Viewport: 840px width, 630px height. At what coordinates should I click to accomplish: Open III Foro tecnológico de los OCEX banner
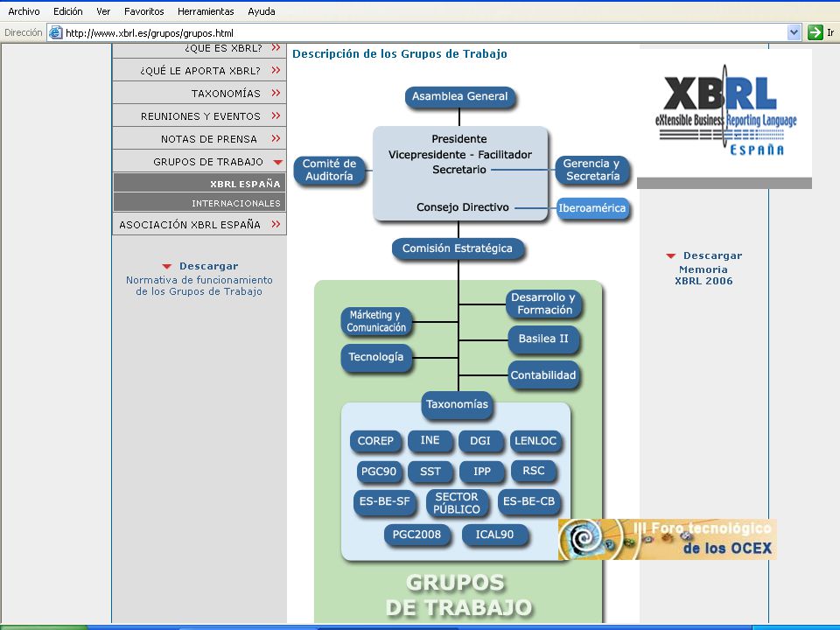point(667,540)
